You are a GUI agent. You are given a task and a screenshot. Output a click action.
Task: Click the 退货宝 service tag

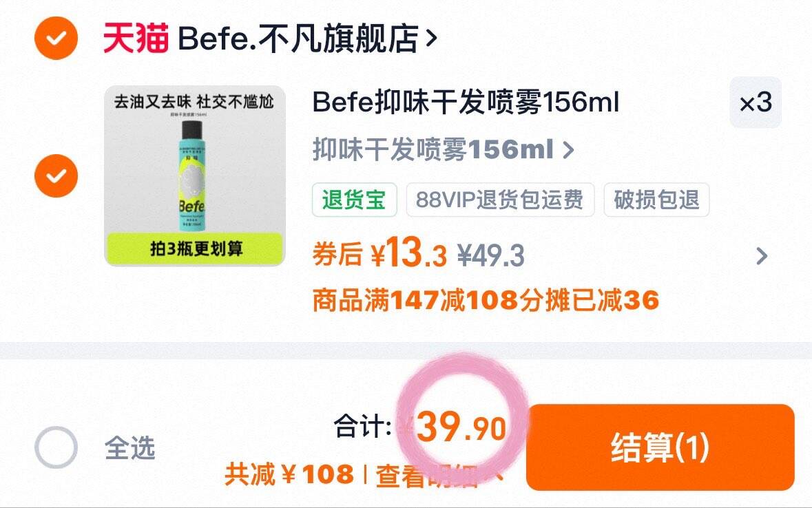(x=354, y=200)
